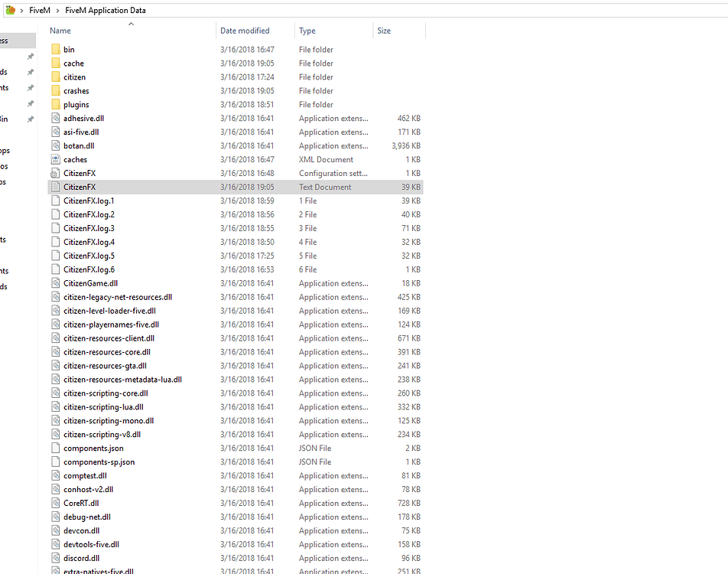Open the plugins folder
The image size is (728, 574).
[x=75, y=104]
